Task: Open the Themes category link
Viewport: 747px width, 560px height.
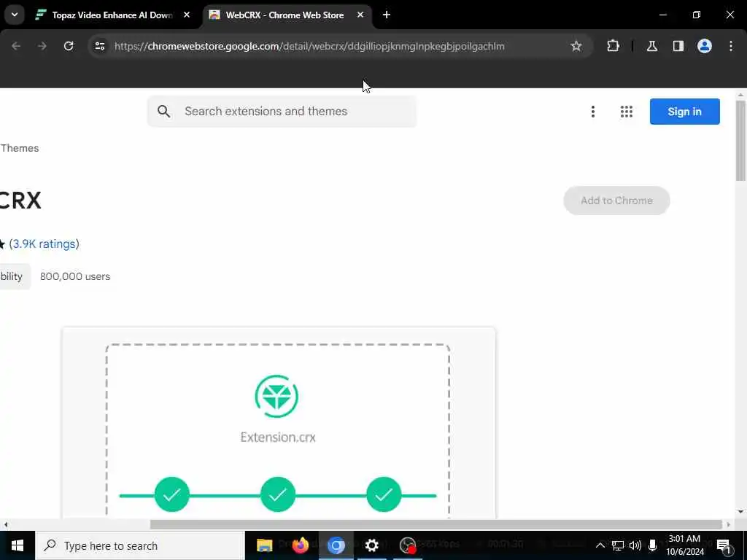Action: click(20, 148)
